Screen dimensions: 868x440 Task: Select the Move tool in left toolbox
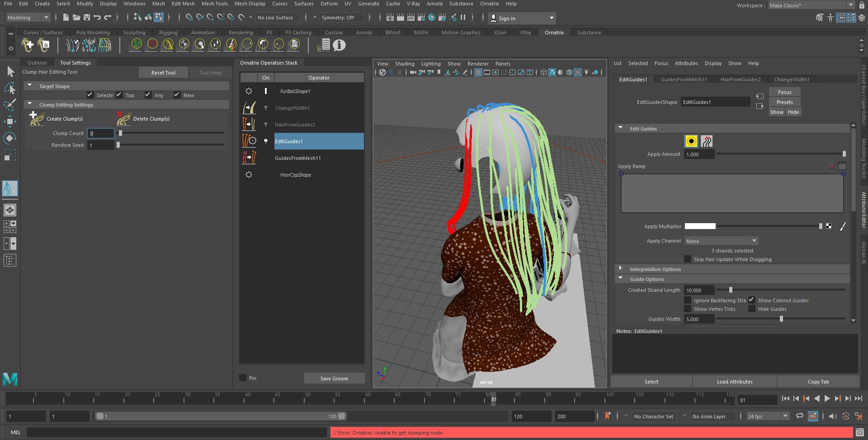10,121
